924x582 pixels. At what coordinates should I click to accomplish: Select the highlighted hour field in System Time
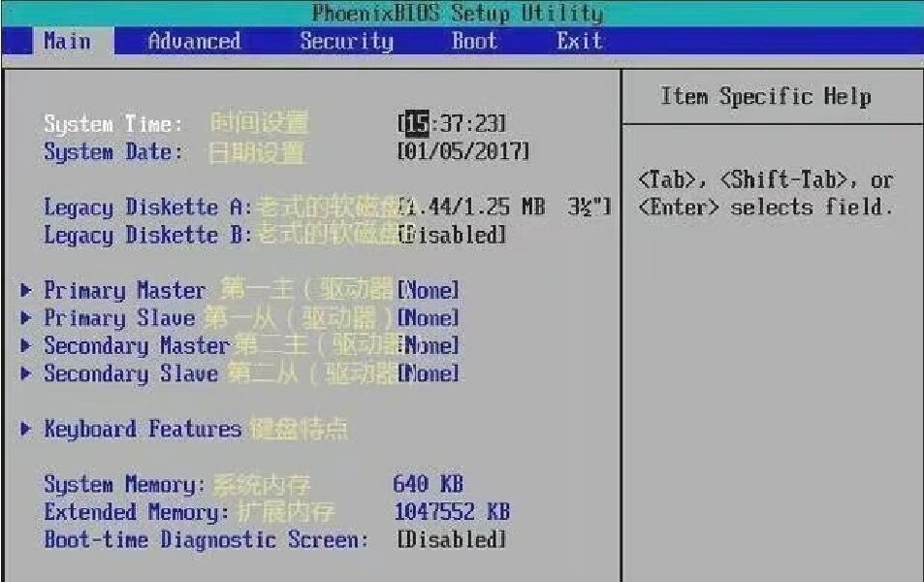[416, 124]
